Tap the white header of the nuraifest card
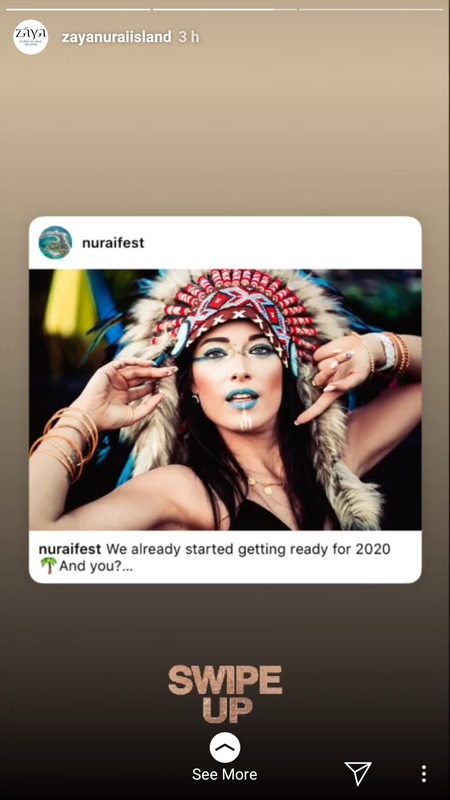Image resolution: width=450 pixels, height=800 pixels. [x=225, y=243]
